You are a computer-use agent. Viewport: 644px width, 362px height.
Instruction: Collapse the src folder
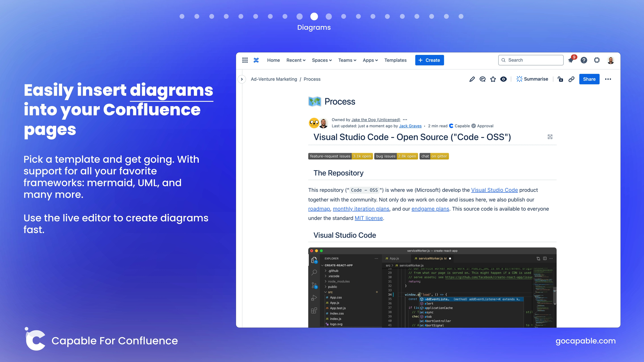329,292
